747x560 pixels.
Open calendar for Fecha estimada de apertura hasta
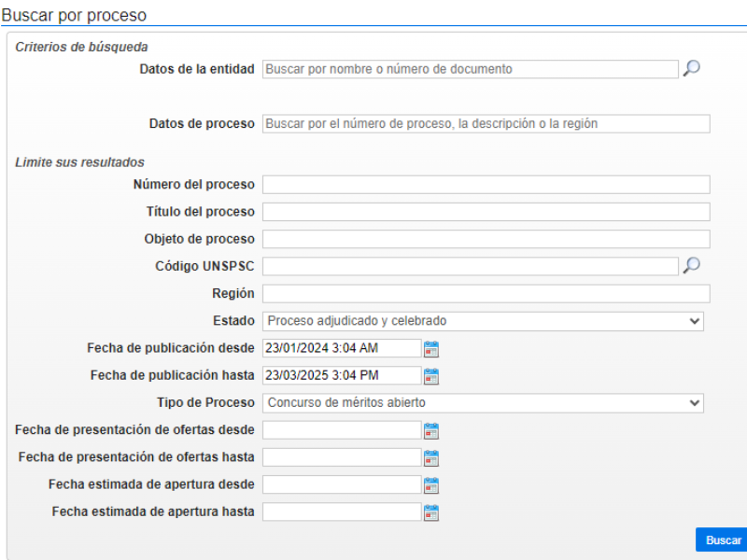(x=431, y=512)
